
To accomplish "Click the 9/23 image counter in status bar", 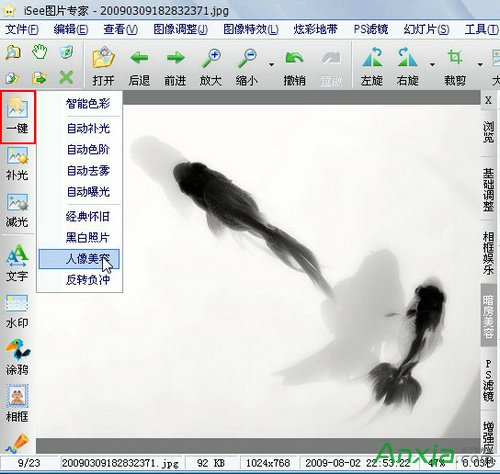I will tap(29, 463).
